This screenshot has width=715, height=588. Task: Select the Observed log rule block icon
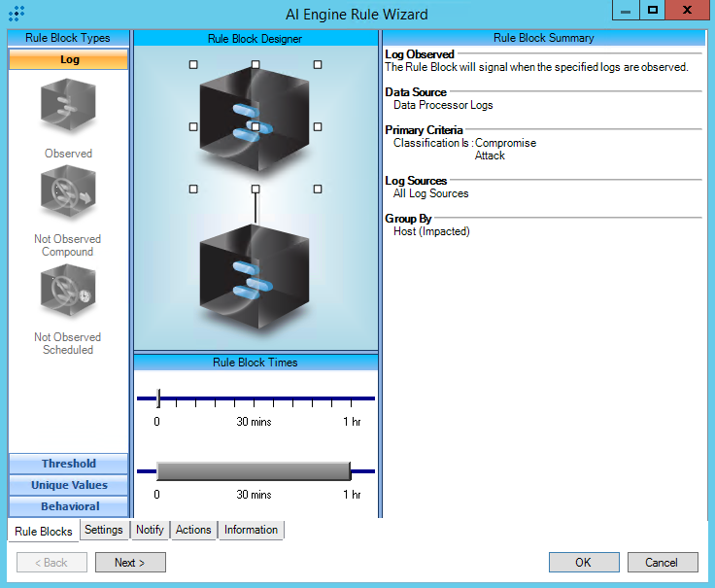pos(68,107)
